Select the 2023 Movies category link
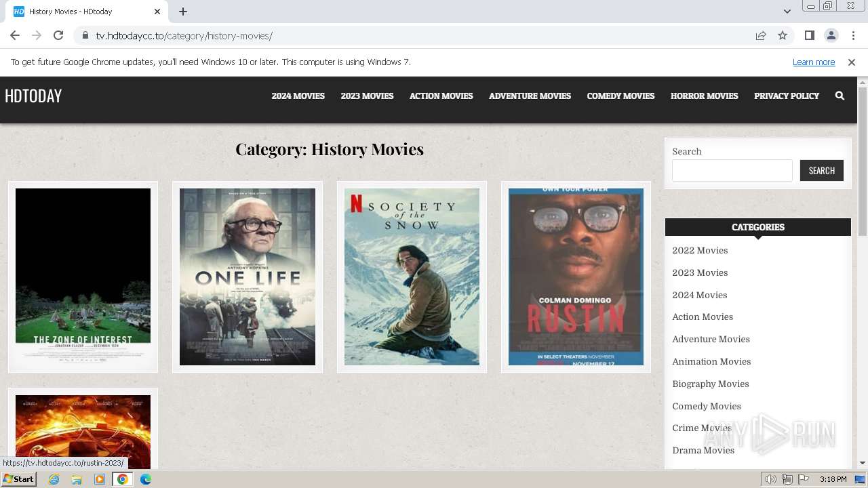This screenshot has height=488, width=868. [700, 272]
